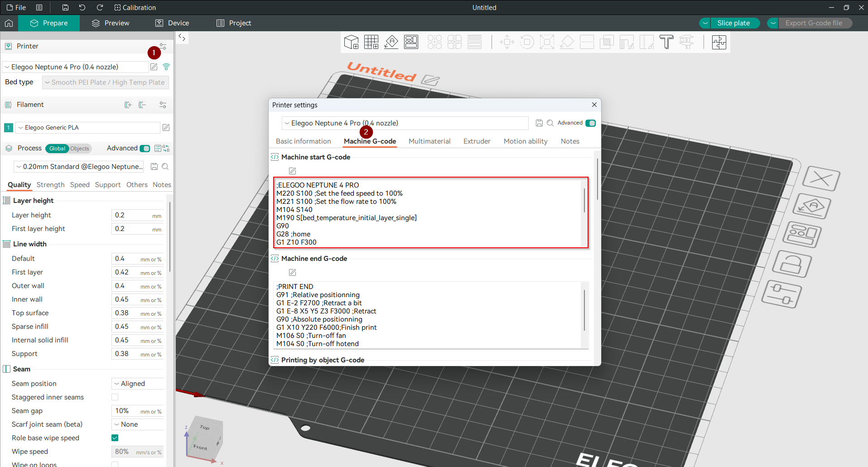Click the Add plate grid icon
Screen dimensions: 868x467
click(x=371, y=42)
